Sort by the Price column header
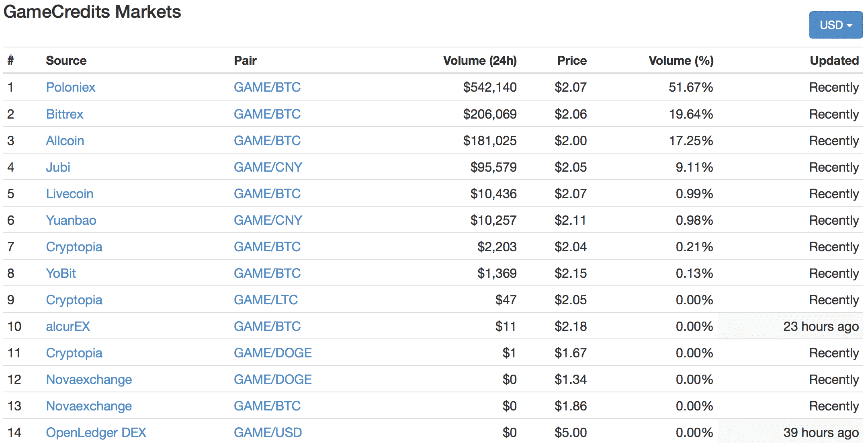The width and height of the screenshot is (868, 443). pyautogui.click(x=572, y=60)
